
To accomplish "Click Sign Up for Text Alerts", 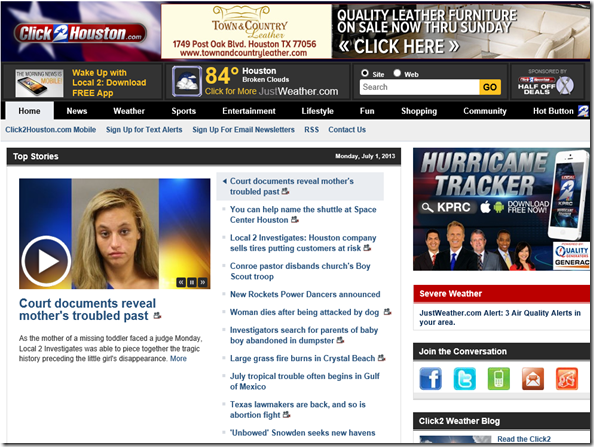I will pyautogui.click(x=144, y=130).
